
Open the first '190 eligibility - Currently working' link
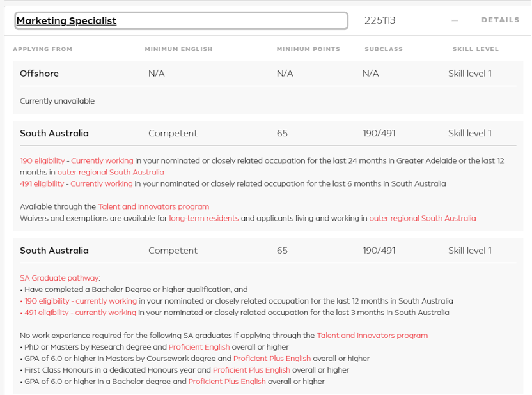[x=77, y=160]
